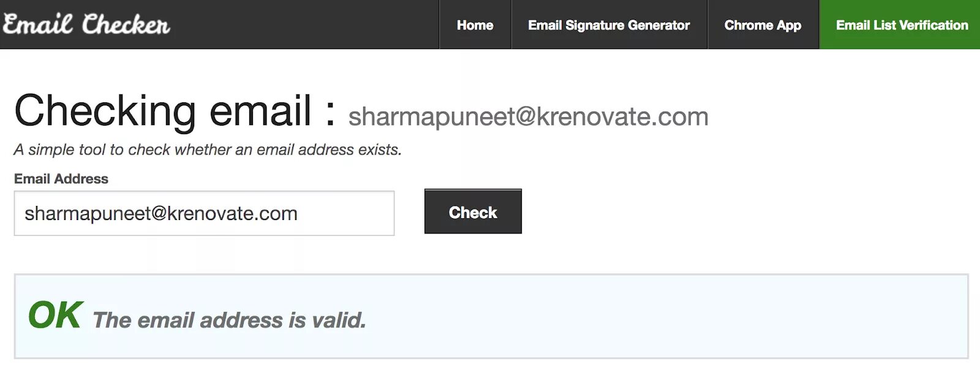The image size is (980, 380).
Task: Click the word "Email" in the site logo
Action: [x=38, y=25]
